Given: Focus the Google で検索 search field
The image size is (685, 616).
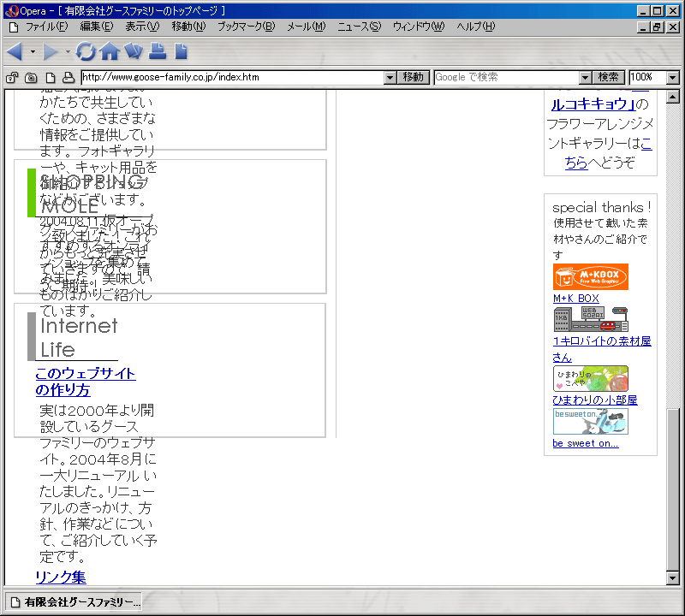Looking at the screenshot, I should (x=507, y=78).
